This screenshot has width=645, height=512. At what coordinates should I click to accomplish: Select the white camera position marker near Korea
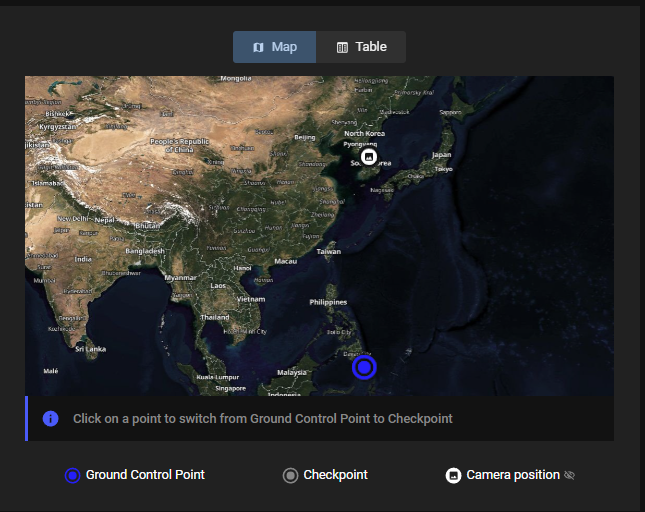[x=369, y=157]
